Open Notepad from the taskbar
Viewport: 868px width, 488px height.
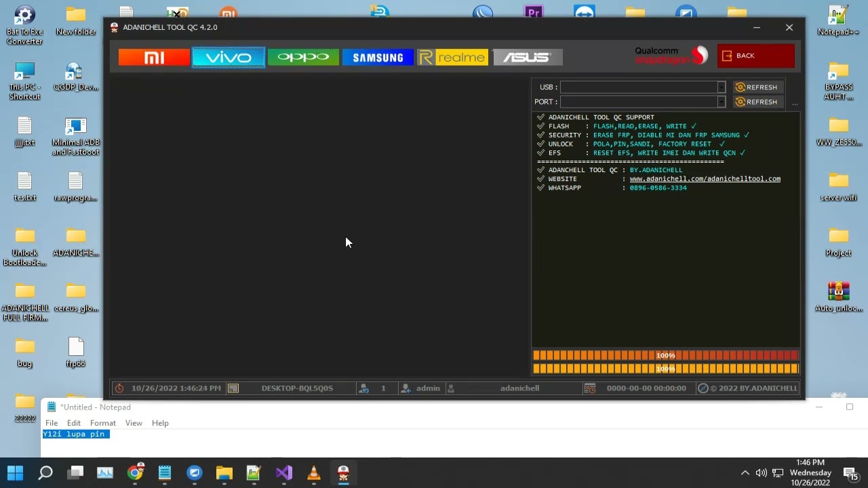pyautogui.click(x=165, y=472)
